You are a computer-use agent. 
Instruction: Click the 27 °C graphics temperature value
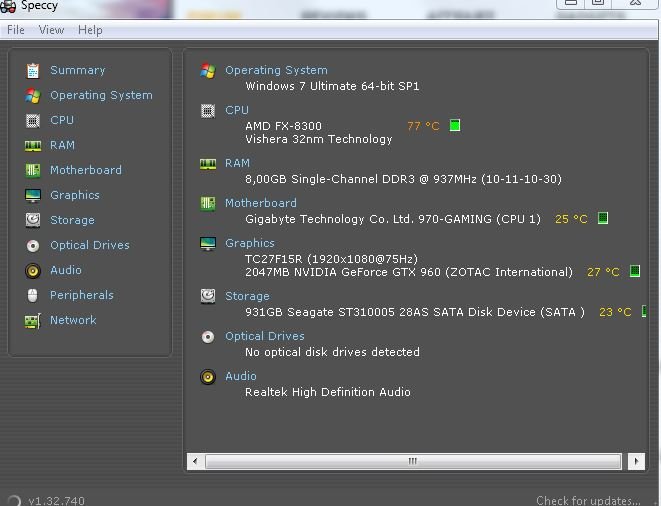tap(603, 272)
